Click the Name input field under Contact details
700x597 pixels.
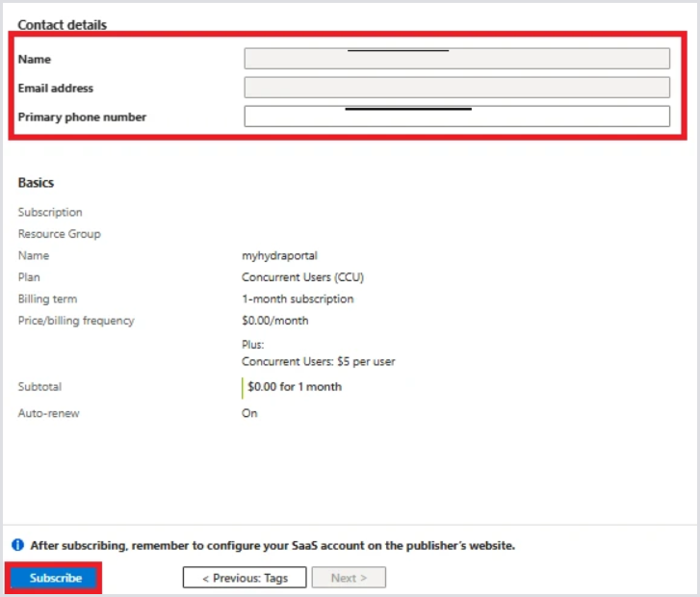pos(456,59)
